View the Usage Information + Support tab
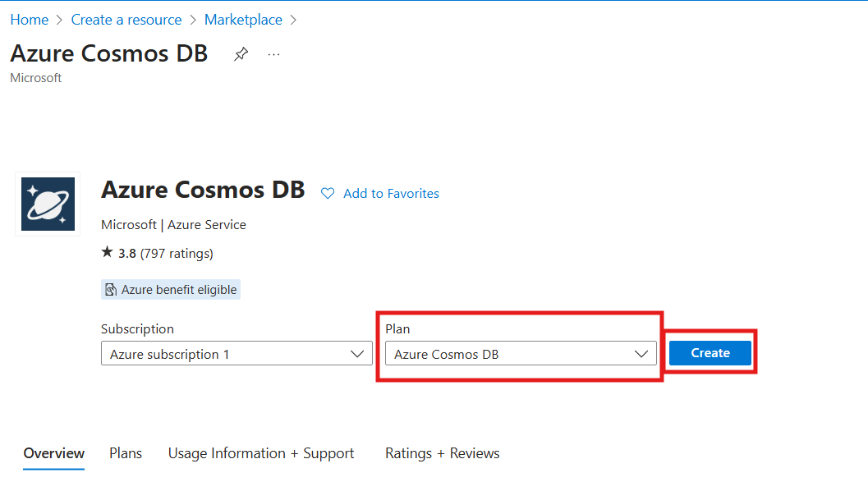868x482 pixels. 260,452
